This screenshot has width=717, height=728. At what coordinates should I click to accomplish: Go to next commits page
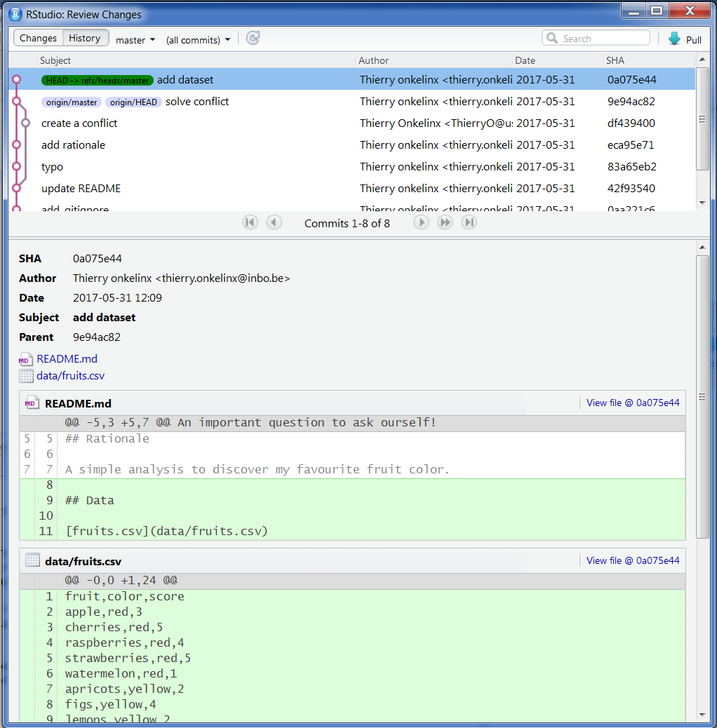pos(421,223)
